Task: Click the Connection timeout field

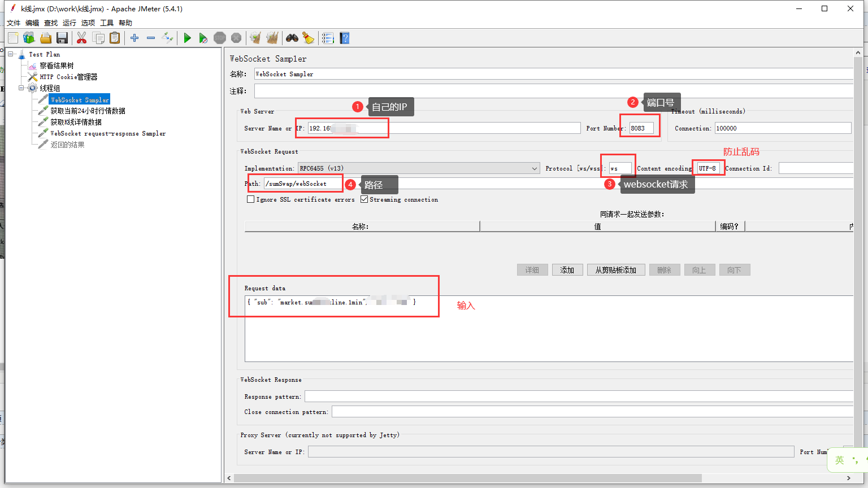Action: tap(783, 128)
